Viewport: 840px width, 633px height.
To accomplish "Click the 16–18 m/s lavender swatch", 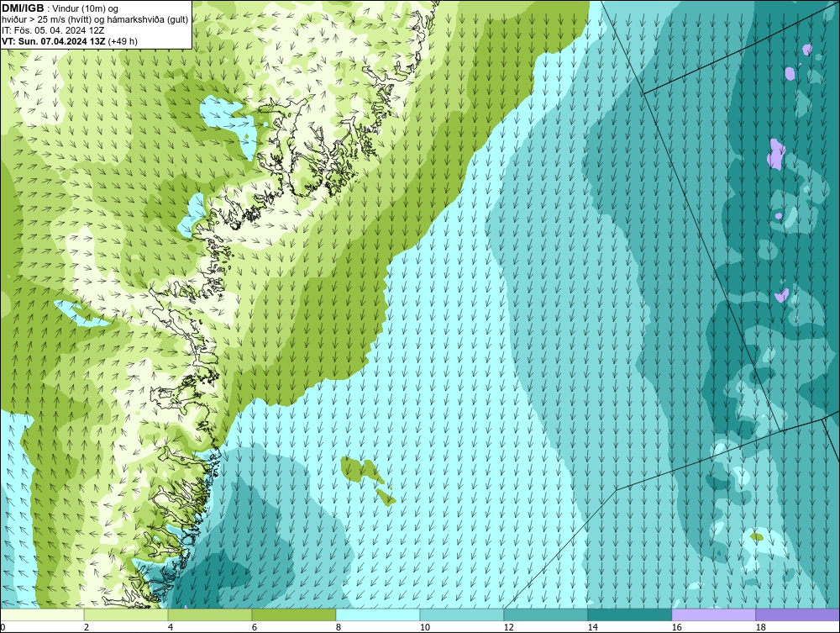I will [x=713, y=615].
